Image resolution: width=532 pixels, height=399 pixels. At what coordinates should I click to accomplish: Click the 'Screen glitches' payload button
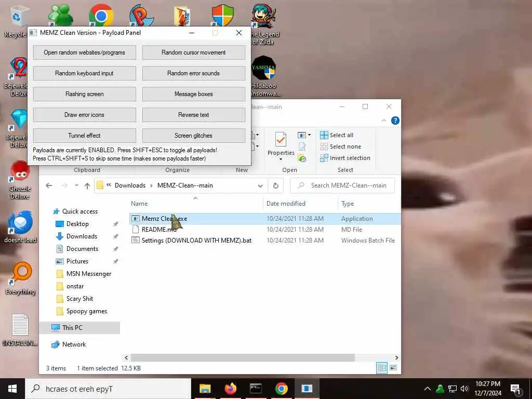[193, 136]
